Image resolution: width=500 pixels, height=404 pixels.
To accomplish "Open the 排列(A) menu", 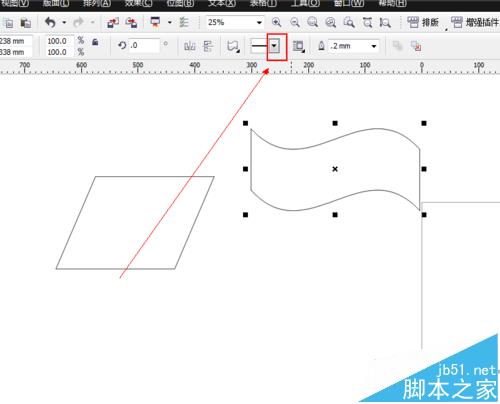I will point(97,3).
